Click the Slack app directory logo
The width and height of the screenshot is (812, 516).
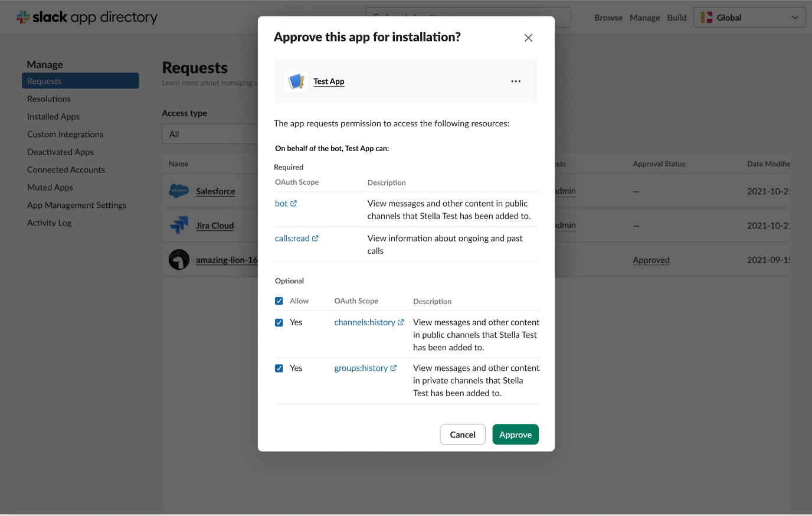coord(86,17)
